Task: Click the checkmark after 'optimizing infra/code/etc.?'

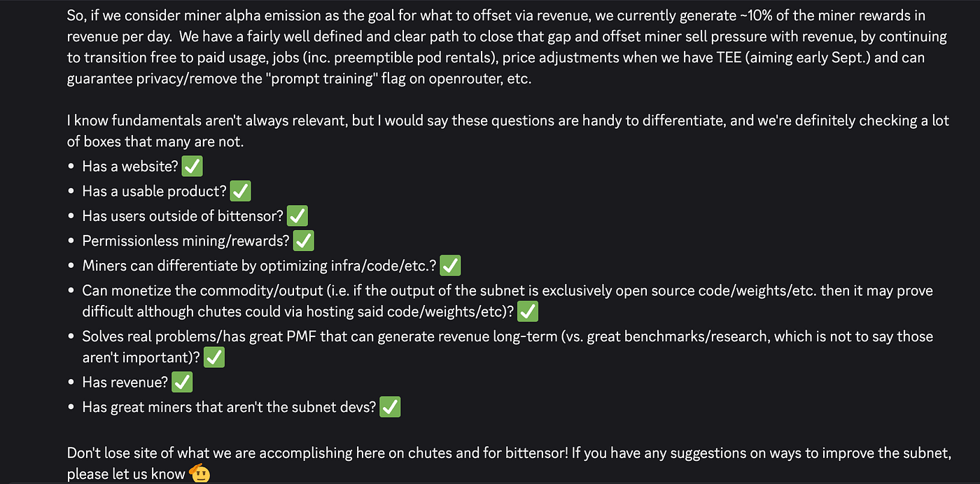Action: [450, 266]
